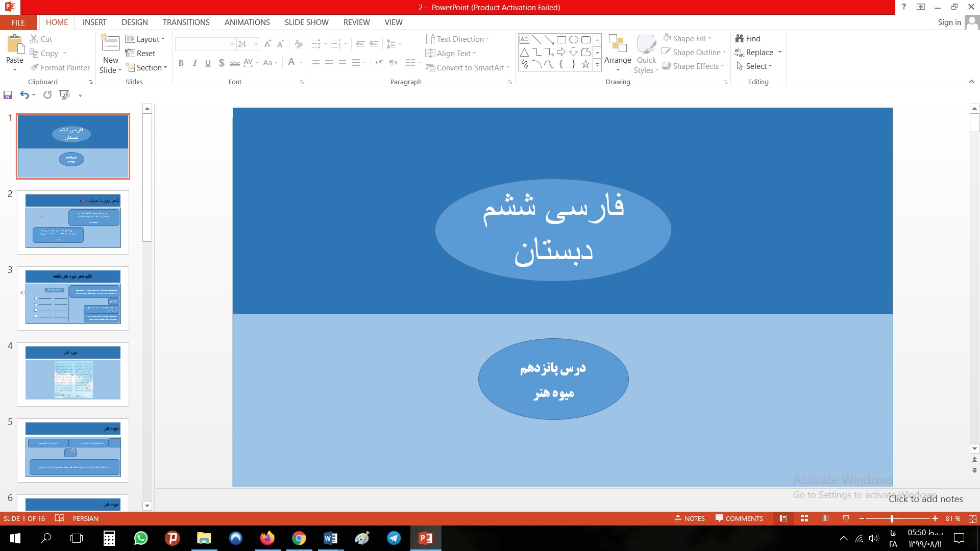The height and width of the screenshot is (551, 980).
Task: Click the Find binoculars icon
Action: click(x=739, y=38)
